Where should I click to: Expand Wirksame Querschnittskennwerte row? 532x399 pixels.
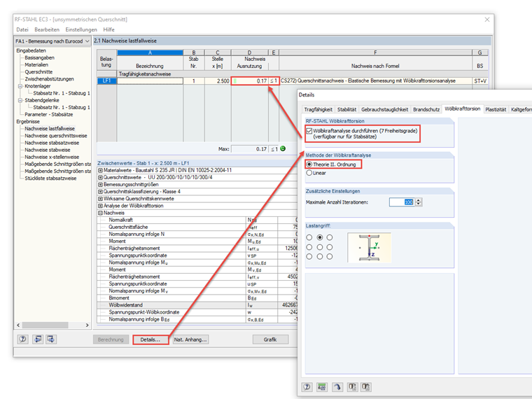click(100, 199)
